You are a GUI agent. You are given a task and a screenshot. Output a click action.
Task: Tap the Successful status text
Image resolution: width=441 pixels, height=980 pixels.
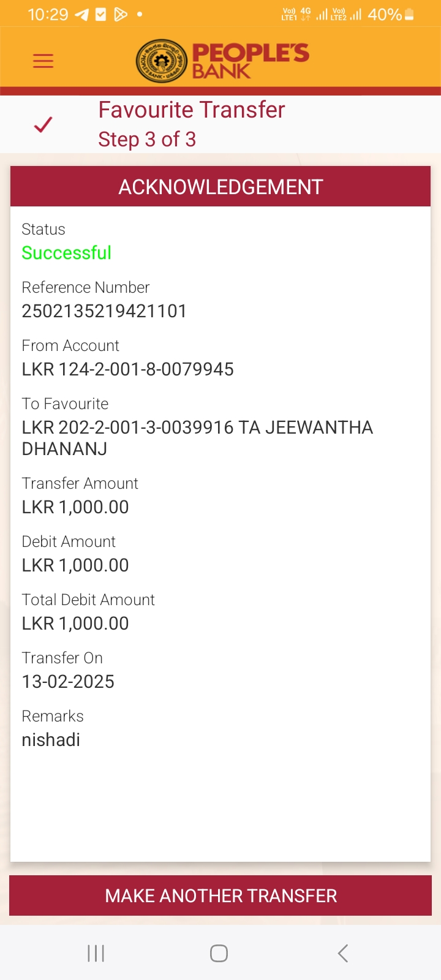pyautogui.click(x=67, y=253)
